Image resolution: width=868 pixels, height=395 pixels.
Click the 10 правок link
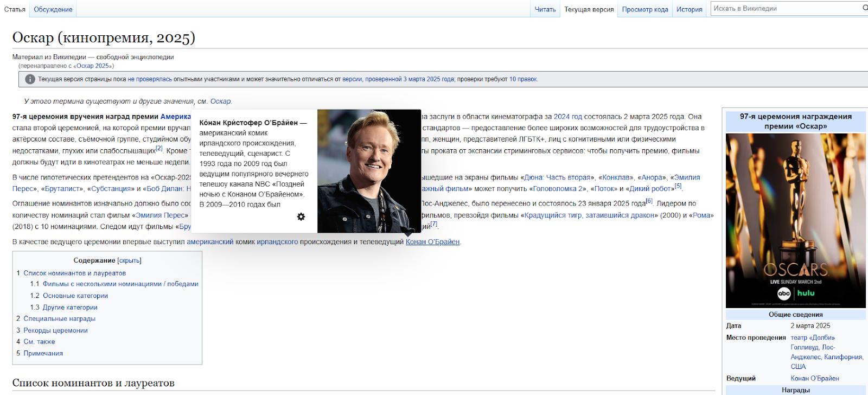(522, 79)
